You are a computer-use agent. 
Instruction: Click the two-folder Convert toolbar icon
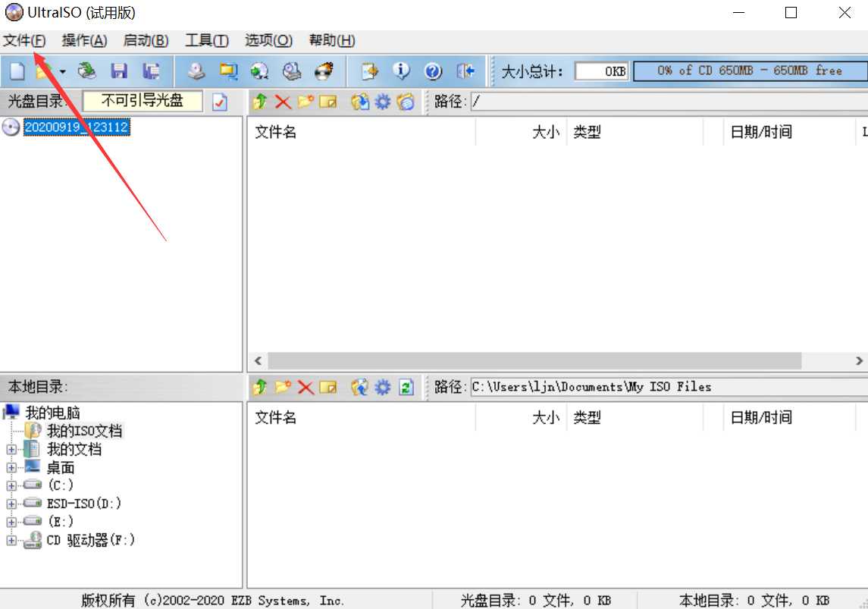(228, 71)
